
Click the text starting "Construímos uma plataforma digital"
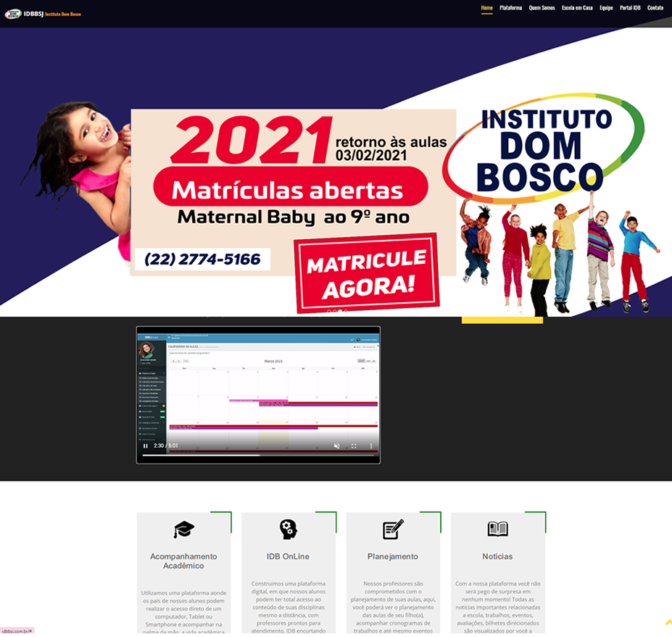[289, 607]
